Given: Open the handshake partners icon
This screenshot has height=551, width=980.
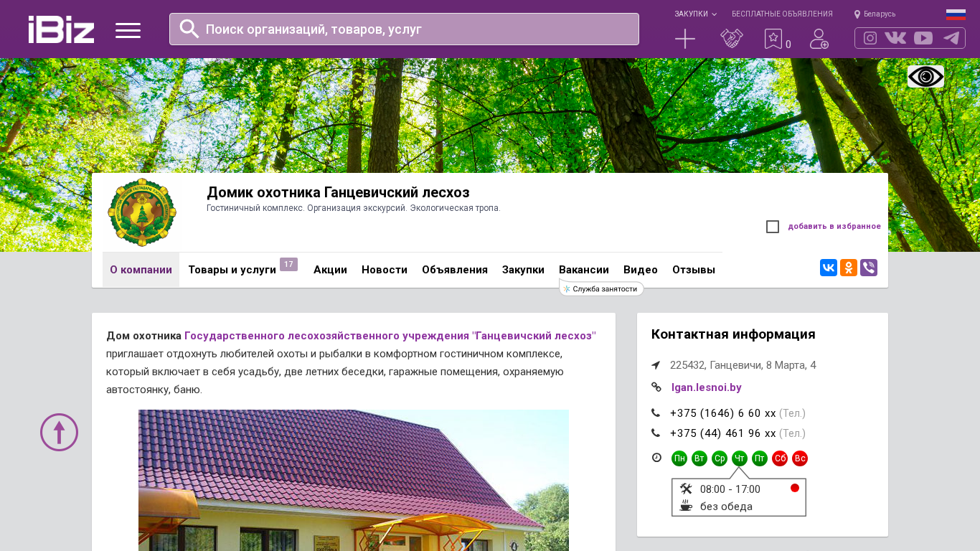Looking at the screenshot, I should (732, 39).
